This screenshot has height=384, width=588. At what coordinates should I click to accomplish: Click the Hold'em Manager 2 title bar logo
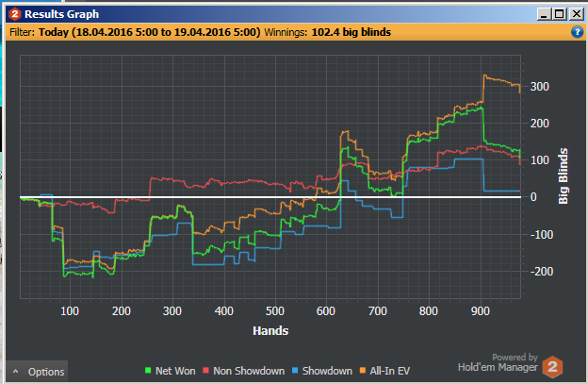(x=15, y=14)
